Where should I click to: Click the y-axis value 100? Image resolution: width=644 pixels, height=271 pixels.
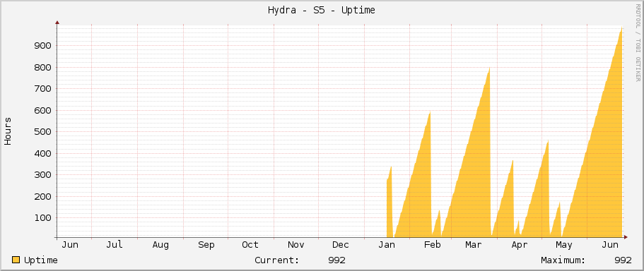tap(42, 217)
